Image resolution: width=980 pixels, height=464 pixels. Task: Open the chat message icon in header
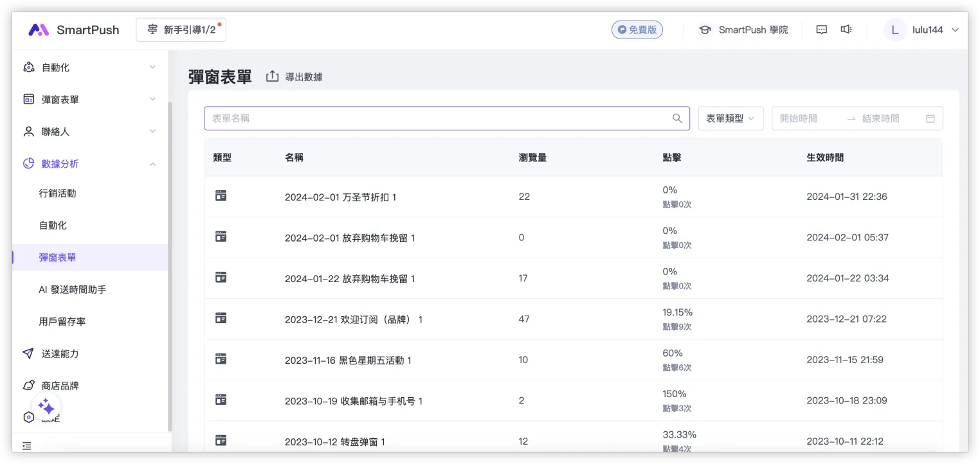pos(821,30)
